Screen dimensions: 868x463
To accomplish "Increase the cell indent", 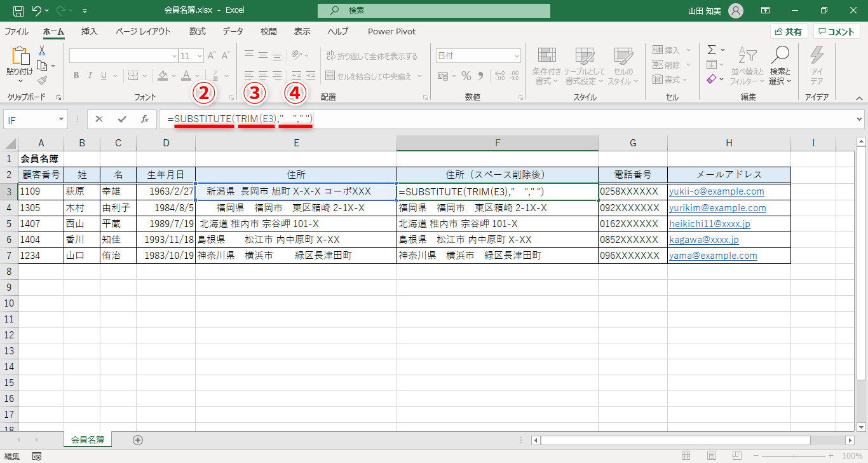I will point(311,76).
